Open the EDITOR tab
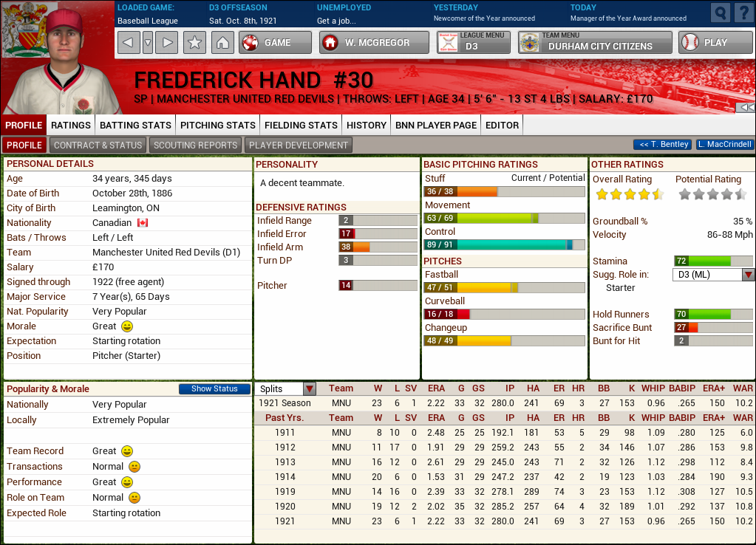 [x=502, y=126]
